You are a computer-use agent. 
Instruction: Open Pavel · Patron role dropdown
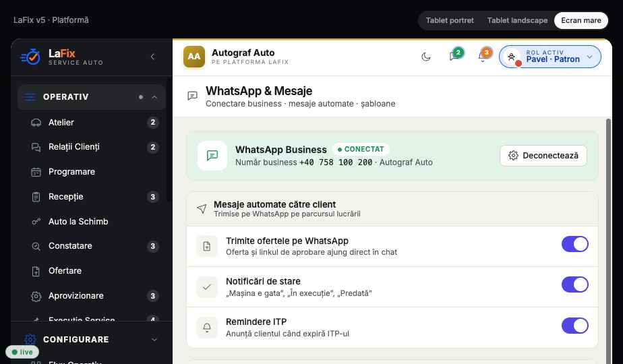550,57
